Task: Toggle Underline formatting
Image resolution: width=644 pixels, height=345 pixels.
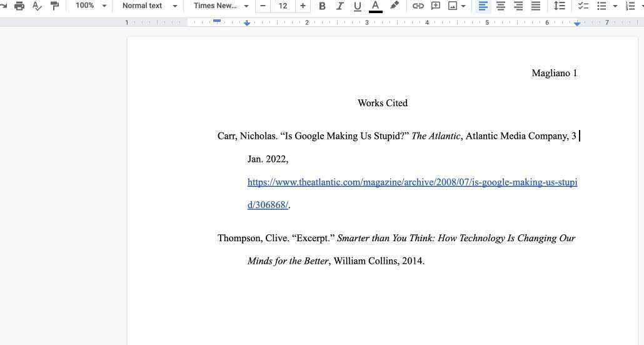Action: click(x=357, y=6)
